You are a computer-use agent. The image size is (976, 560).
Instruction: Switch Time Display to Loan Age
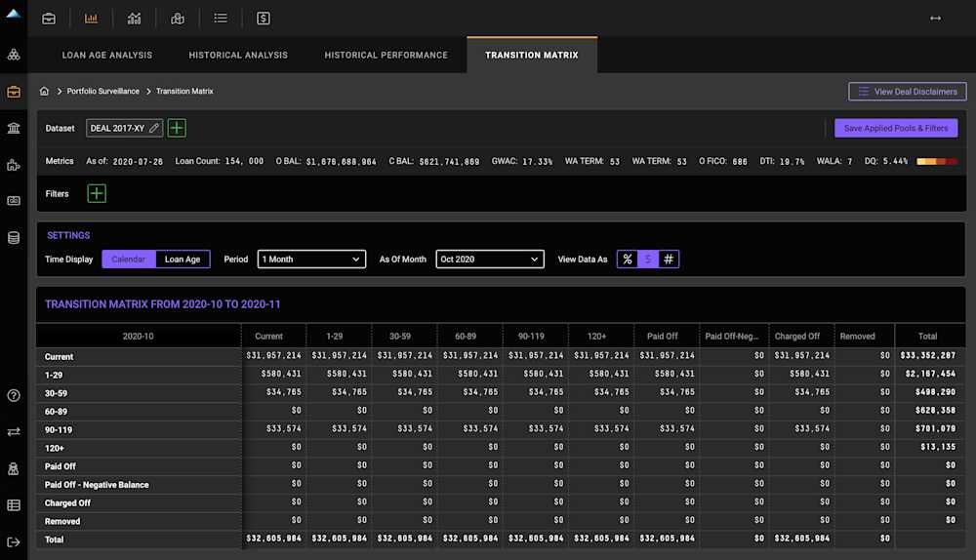183,260
